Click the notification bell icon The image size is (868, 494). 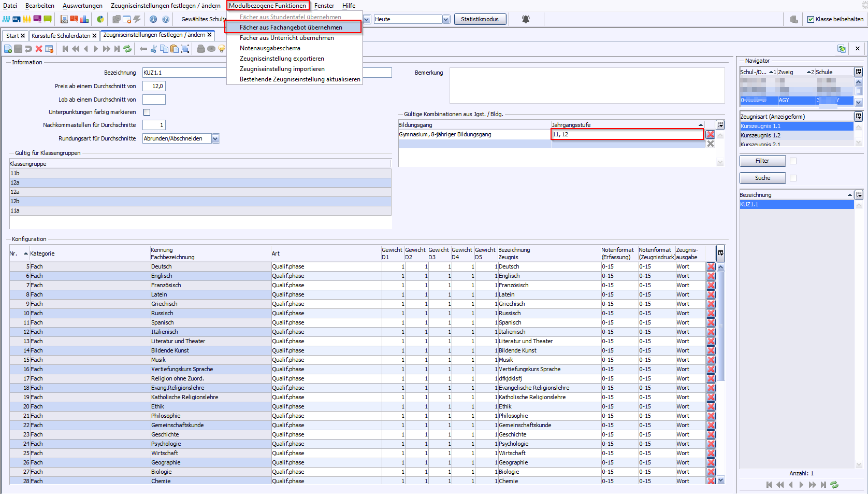tap(526, 19)
